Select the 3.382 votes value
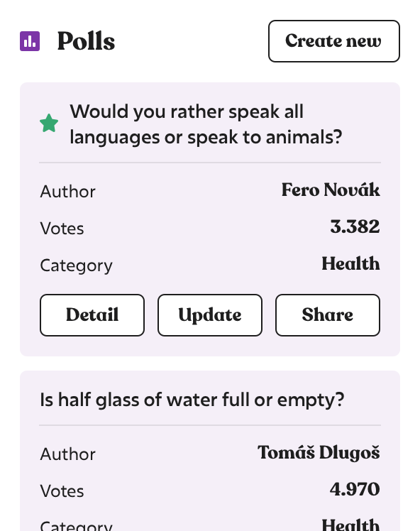 355,226
